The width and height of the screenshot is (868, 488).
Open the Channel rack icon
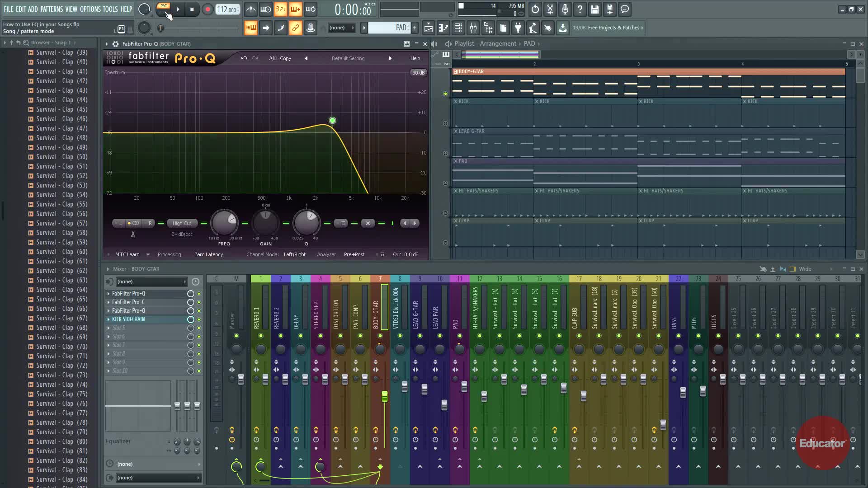[458, 28]
